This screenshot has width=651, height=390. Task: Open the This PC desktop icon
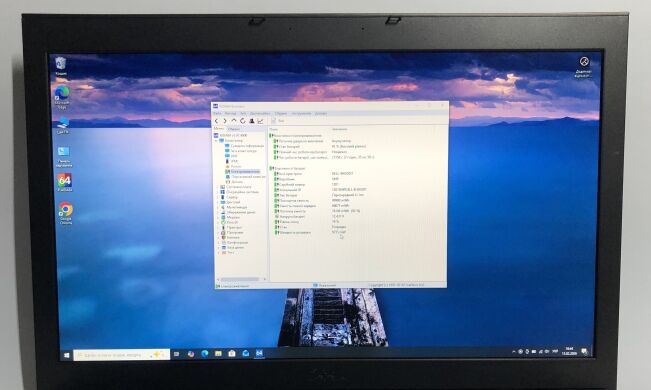[63, 125]
